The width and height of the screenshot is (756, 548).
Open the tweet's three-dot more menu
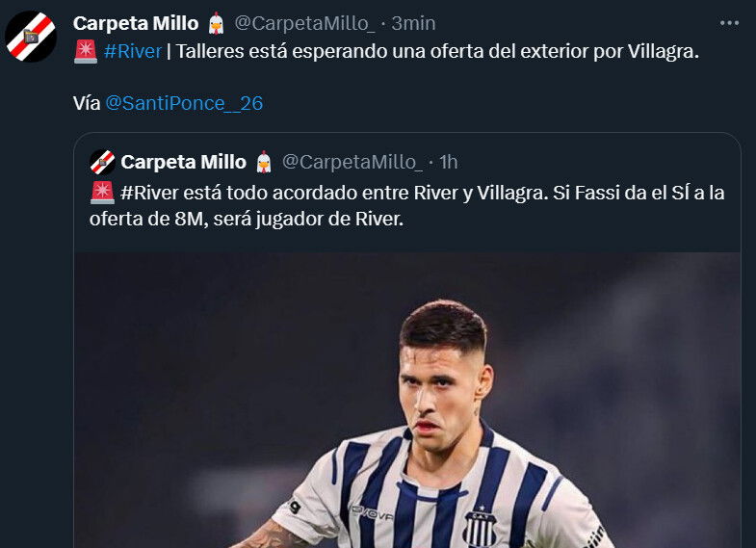click(x=729, y=23)
